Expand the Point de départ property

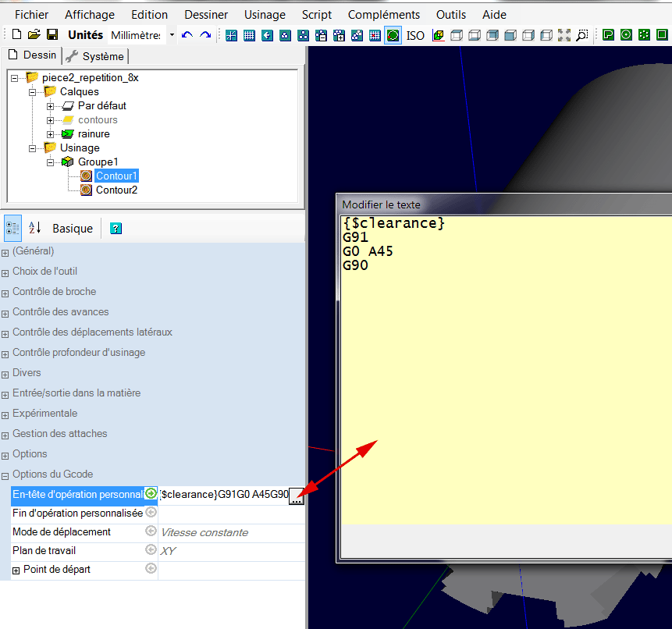point(16,570)
